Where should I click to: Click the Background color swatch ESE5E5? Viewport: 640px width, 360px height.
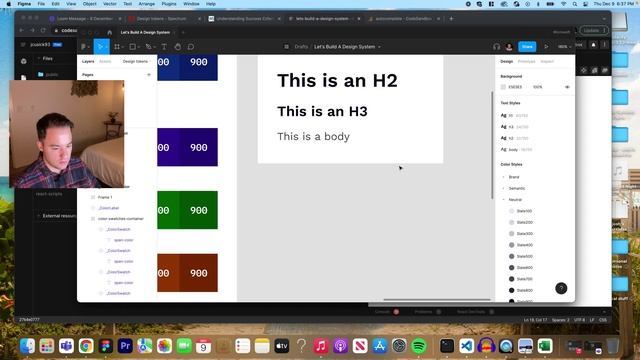pyautogui.click(x=503, y=87)
